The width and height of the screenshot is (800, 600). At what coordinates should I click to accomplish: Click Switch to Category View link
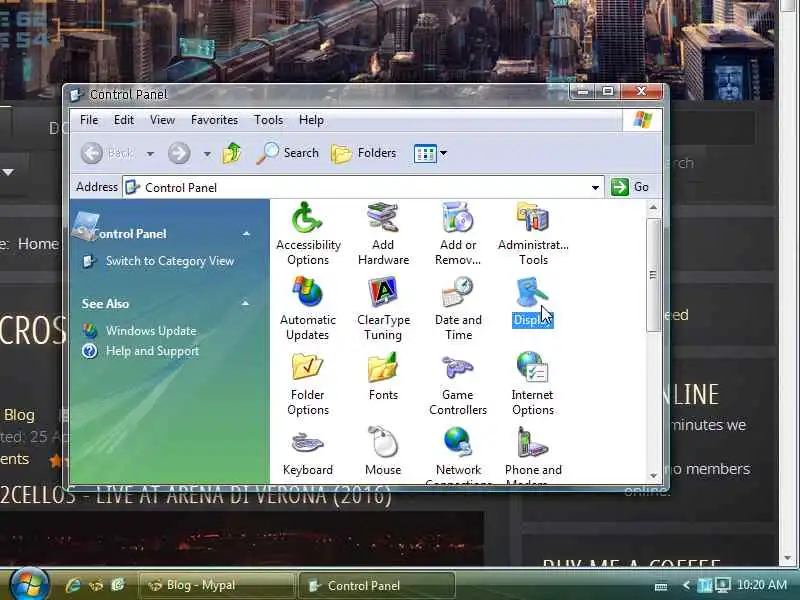coord(170,261)
